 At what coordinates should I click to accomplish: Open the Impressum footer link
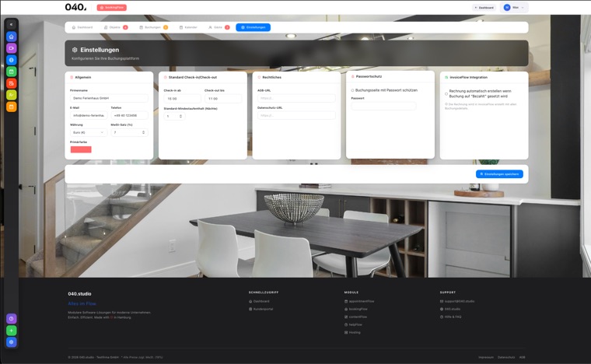[x=486, y=357]
